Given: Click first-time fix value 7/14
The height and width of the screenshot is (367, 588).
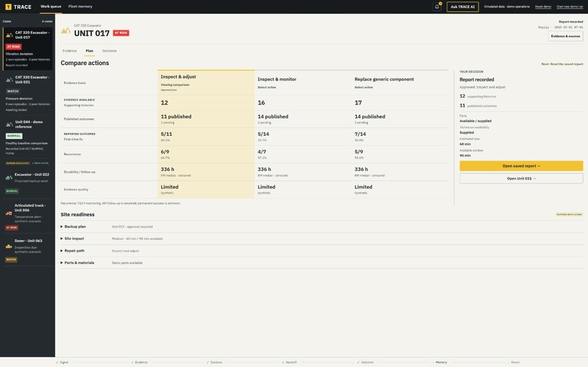Looking at the screenshot, I should (360, 134).
